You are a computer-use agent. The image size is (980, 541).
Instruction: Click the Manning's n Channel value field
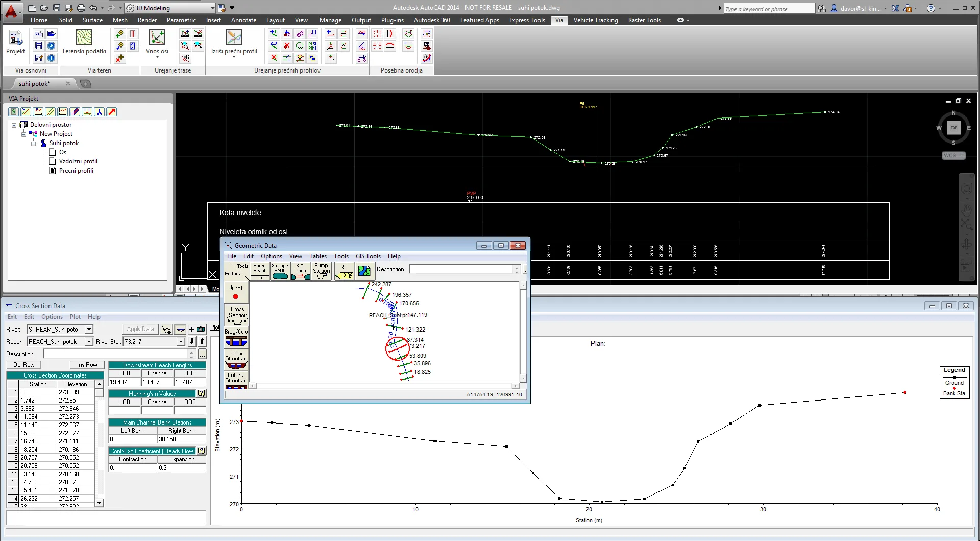[157, 411]
